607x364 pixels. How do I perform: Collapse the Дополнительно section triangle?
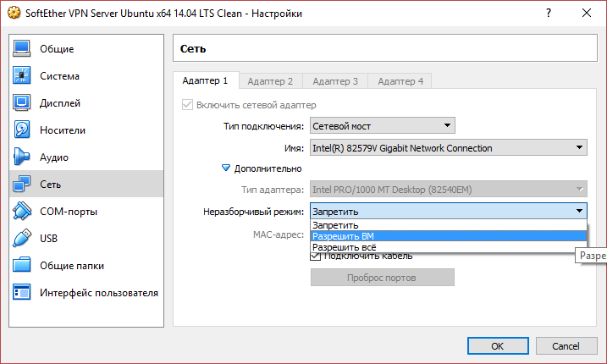tap(226, 168)
